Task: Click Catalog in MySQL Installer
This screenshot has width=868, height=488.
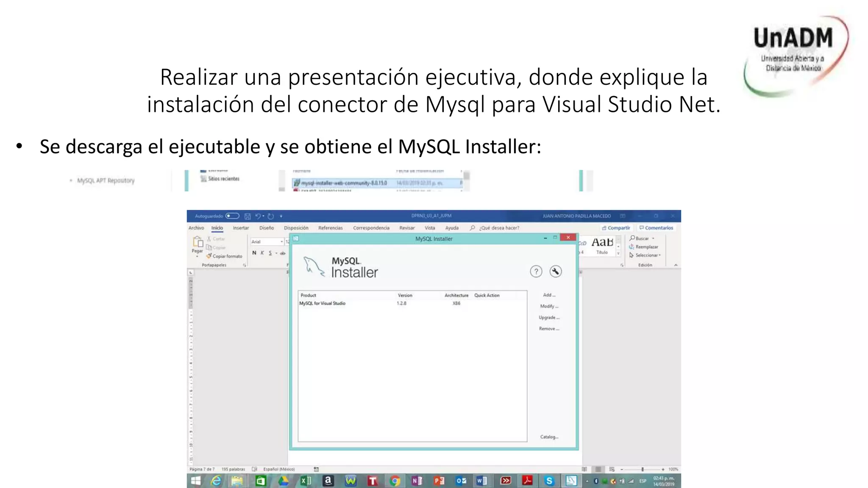Action: coord(549,437)
